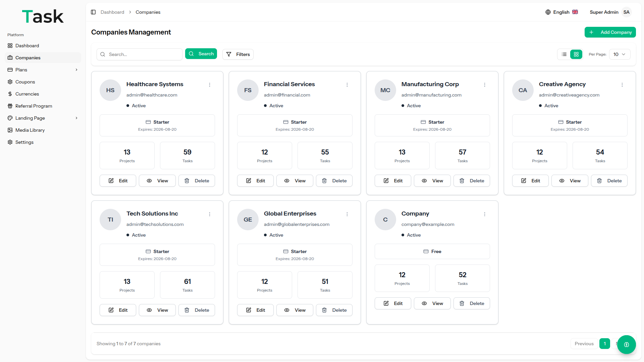
Task: Open the Filters panel
Action: coord(238,54)
